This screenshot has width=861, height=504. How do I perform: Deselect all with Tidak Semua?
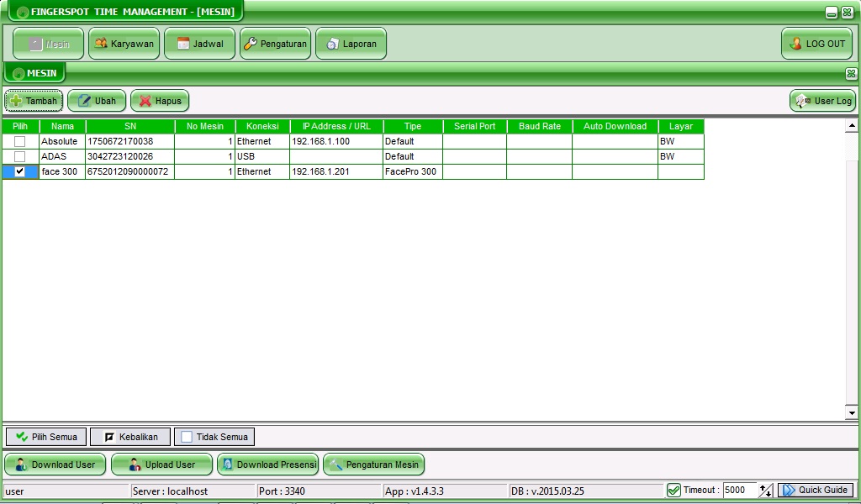coord(214,437)
